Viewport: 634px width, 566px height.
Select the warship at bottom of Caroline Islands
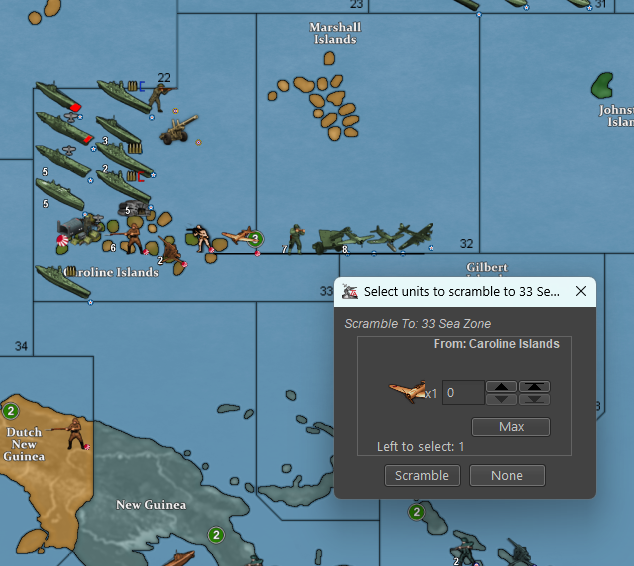coord(62,281)
